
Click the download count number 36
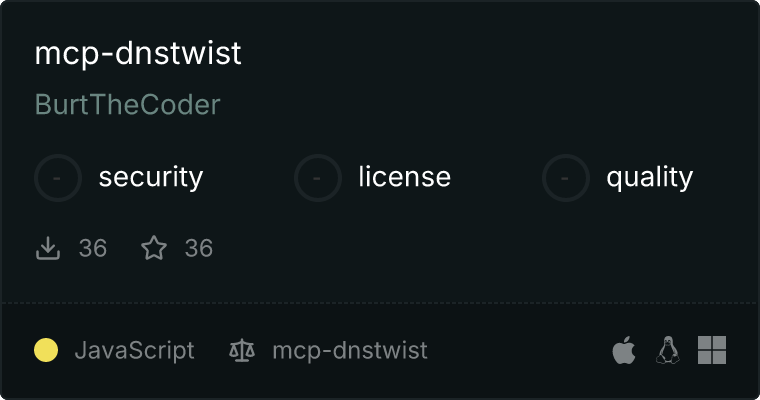(x=93, y=248)
